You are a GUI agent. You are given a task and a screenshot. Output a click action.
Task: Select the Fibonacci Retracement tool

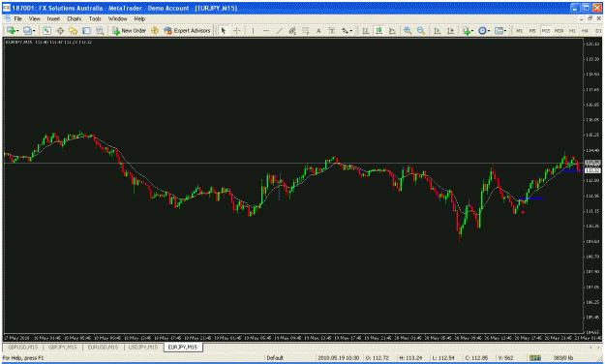click(305, 30)
